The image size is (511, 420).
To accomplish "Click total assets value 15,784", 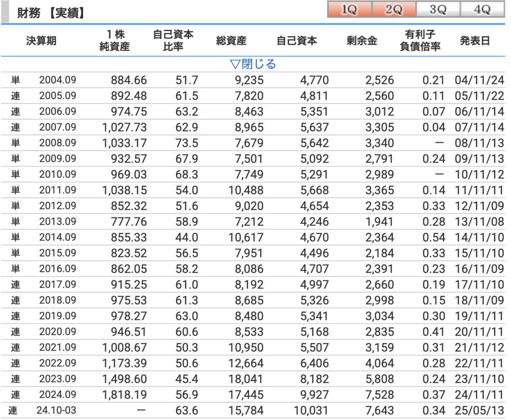I will (x=246, y=411).
